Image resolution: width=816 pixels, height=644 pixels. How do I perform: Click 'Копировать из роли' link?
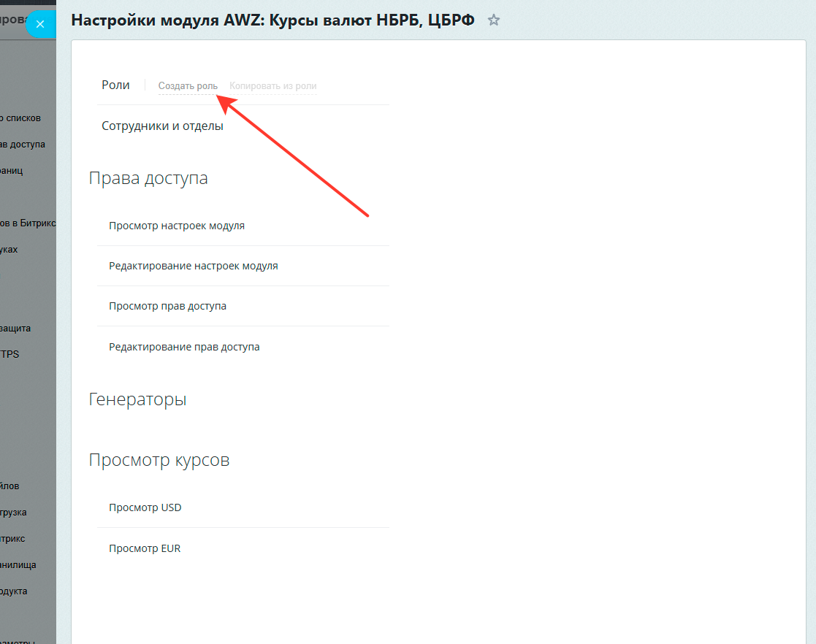pos(272,86)
